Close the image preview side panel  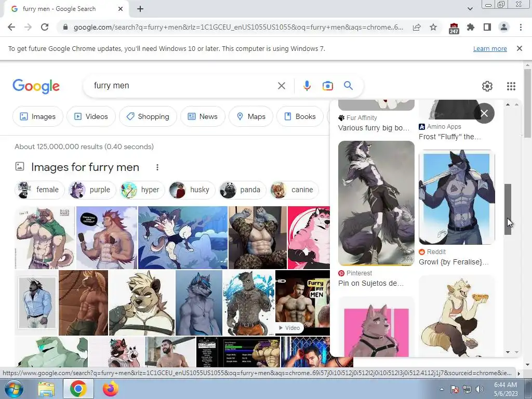484,113
